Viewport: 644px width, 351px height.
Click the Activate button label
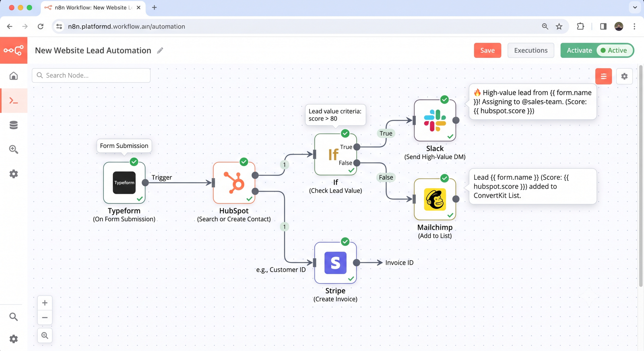pos(579,50)
